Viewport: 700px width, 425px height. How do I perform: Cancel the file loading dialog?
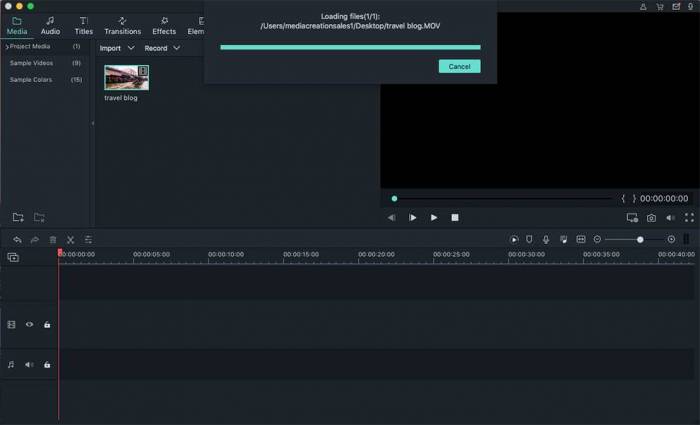tap(459, 66)
